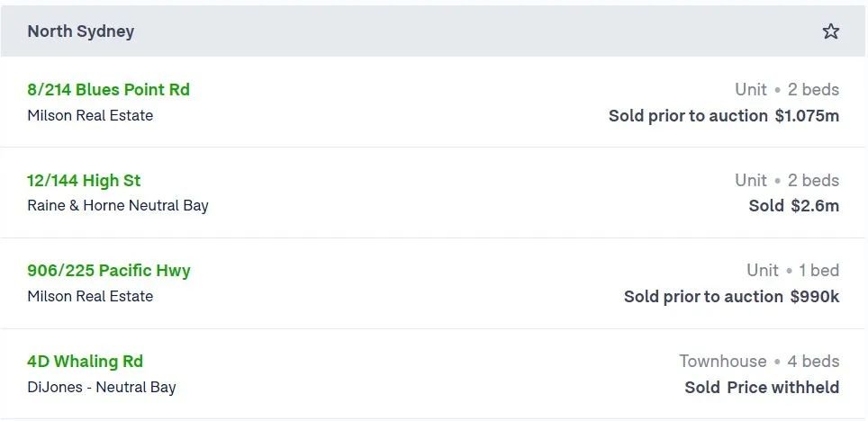This screenshot has height=421, width=868.
Task: Click Sold prior to auction $1.075m result
Action: (x=724, y=116)
